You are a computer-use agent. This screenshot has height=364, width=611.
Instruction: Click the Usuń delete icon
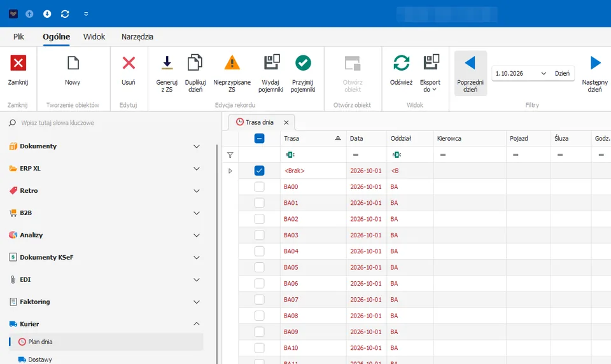click(129, 63)
